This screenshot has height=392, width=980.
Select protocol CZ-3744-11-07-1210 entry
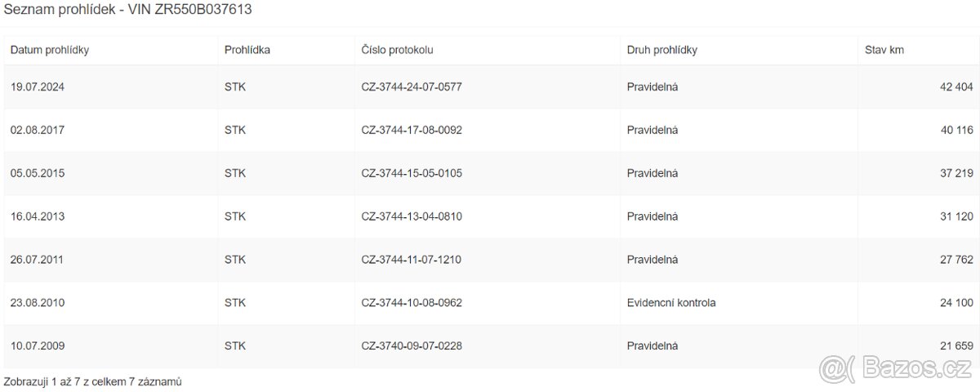coord(412,260)
